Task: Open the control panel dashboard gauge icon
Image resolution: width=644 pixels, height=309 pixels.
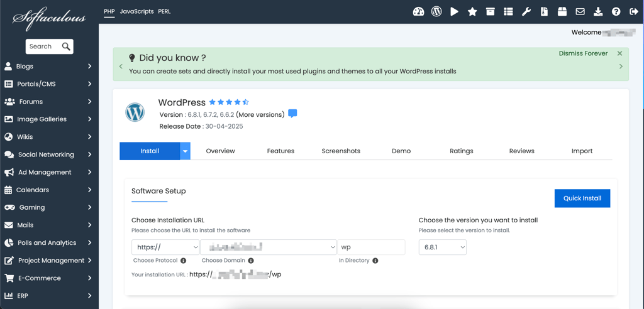Action: [x=418, y=11]
